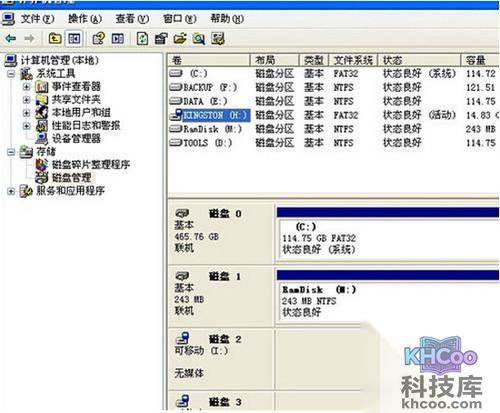Click the Refresh toolbar icon

coord(143,39)
